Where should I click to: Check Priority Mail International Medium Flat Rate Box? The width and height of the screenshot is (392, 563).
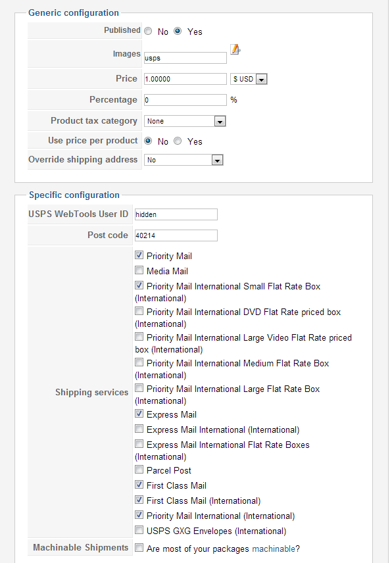point(139,362)
